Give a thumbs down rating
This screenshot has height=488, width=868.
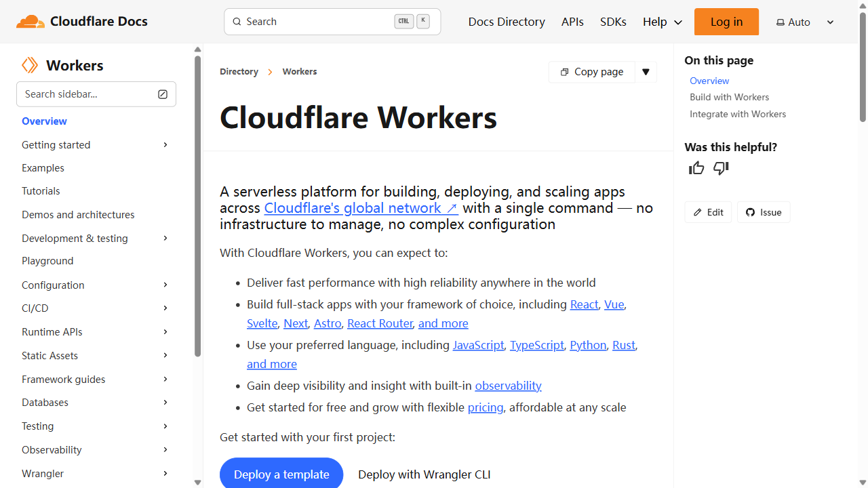click(x=720, y=167)
